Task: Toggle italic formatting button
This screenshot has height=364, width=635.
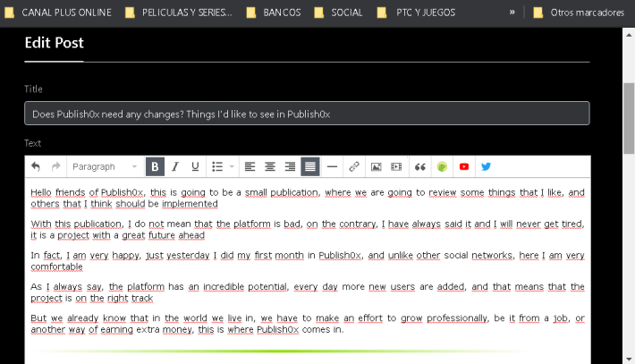Action: (x=175, y=166)
